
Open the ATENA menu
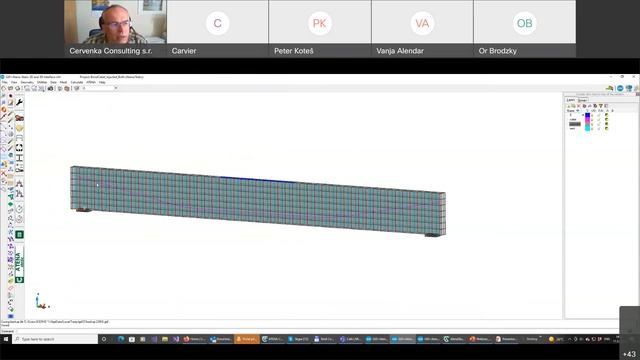91,82
